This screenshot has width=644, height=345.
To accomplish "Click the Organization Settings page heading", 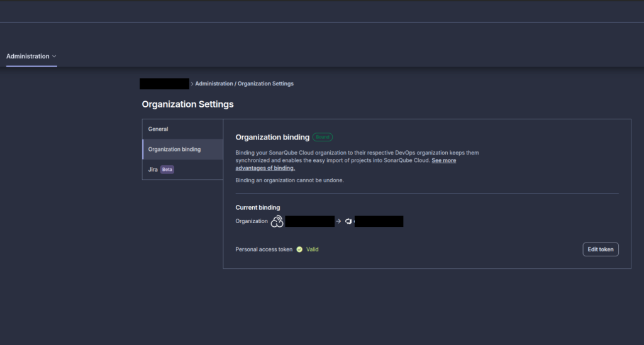I will coord(187,104).
